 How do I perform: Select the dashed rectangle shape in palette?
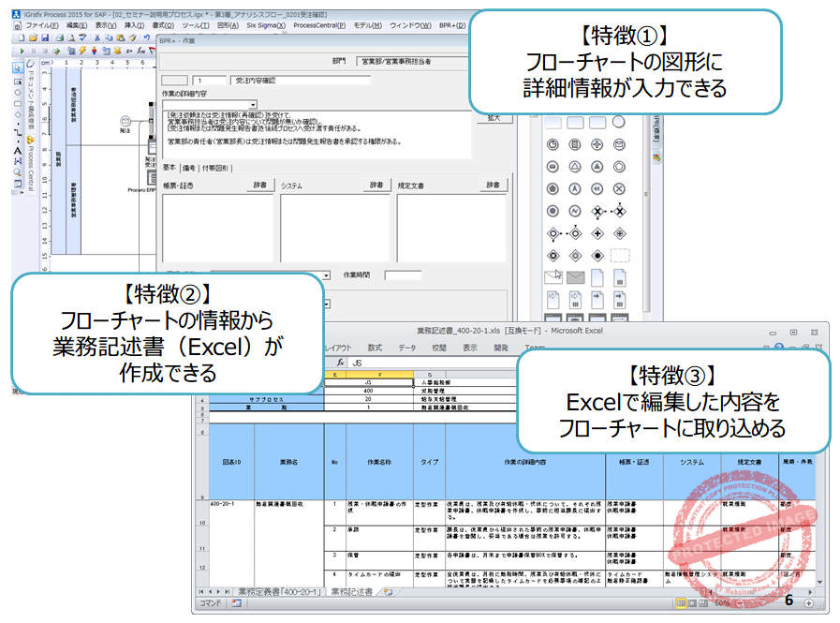click(619, 255)
